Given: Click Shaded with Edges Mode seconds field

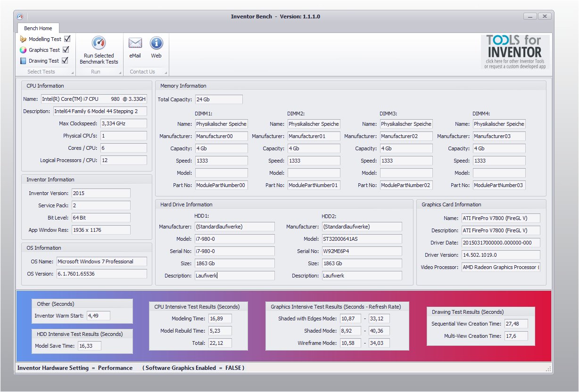Looking at the screenshot, I should [x=351, y=318].
